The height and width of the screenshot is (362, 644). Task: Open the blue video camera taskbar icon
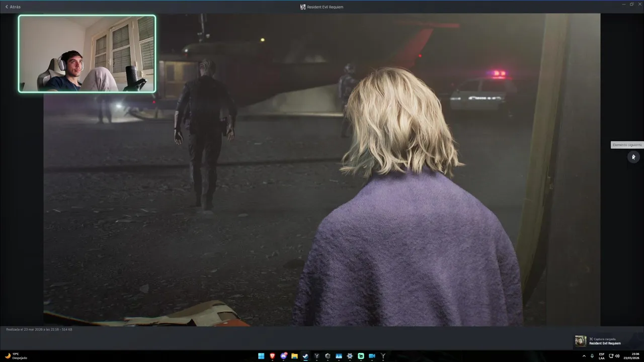[x=372, y=356]
